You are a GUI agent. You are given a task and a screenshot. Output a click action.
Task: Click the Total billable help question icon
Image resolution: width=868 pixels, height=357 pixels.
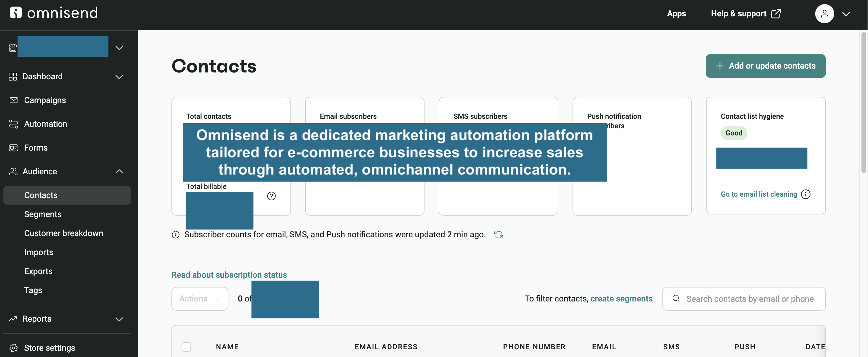tap(271, 196)
